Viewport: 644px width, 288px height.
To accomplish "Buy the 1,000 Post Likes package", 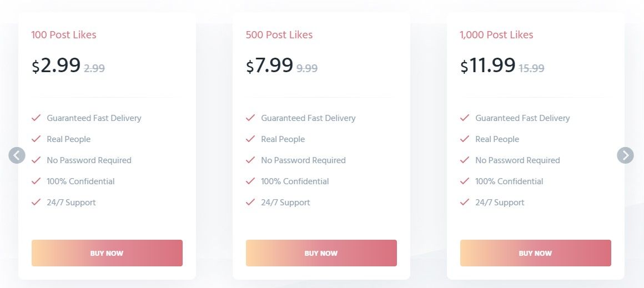I will (x=536, y=253).
